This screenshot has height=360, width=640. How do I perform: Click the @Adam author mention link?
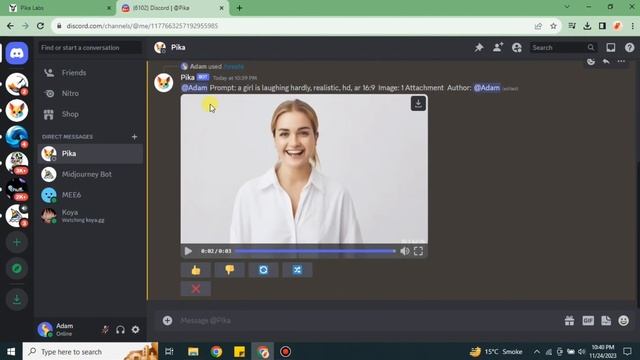click(487, 88)
